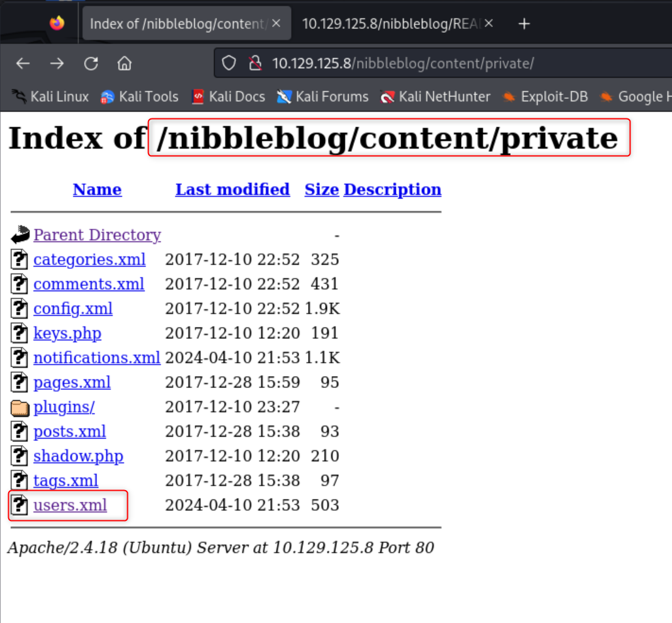672x623 pixels.
Task: Click the forward navigation arrow
Action: [x=57, y=63]
